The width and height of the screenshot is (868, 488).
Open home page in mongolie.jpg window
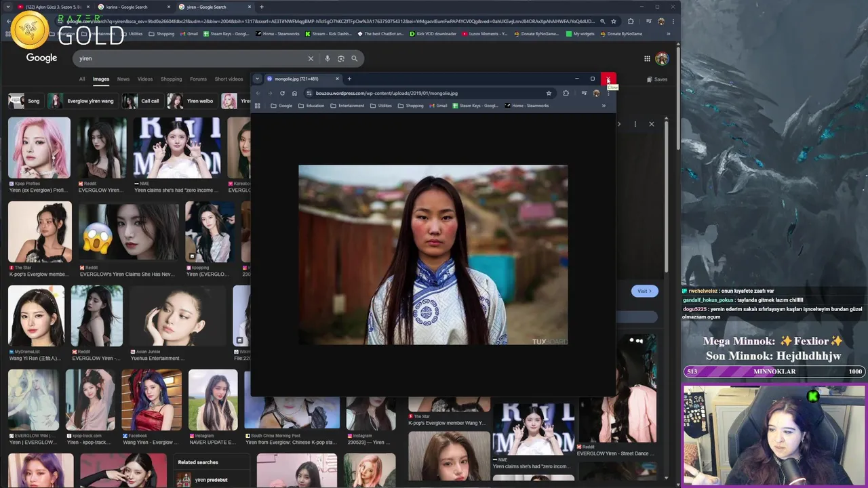pyautogui.click(x=294, y=93)
